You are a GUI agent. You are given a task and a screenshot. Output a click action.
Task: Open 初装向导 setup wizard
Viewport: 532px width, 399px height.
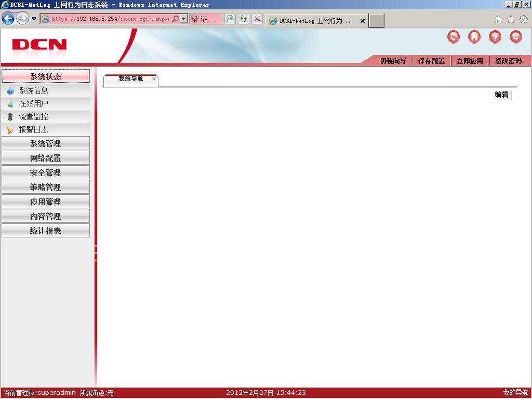tap(393, 61)
